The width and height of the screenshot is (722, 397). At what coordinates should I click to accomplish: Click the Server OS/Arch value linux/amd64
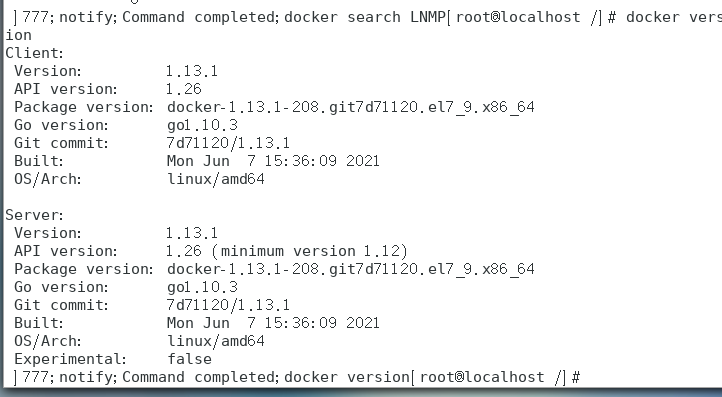(x=215, y=341)
